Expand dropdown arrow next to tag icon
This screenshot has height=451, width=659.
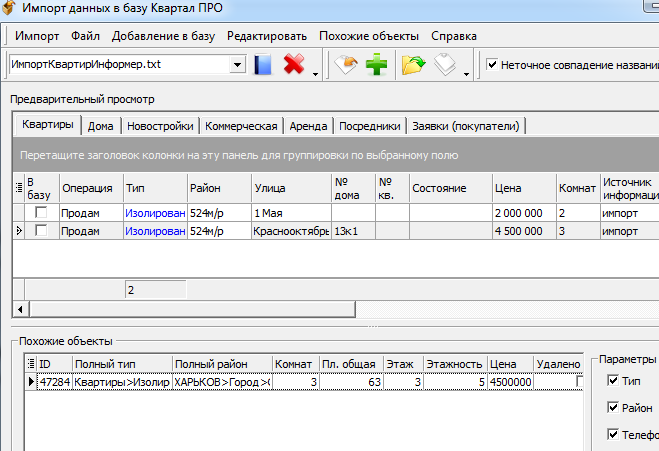pos(467,72)
